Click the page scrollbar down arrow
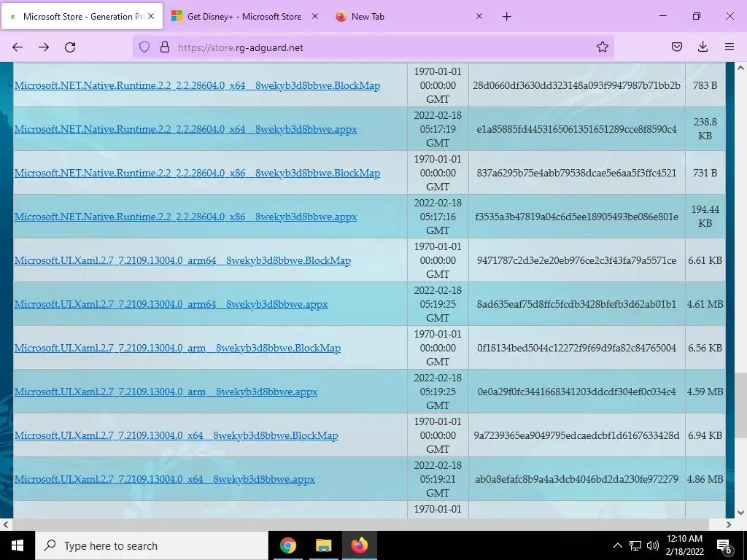This screenshot has width=747, height=560. click(740, 513)
